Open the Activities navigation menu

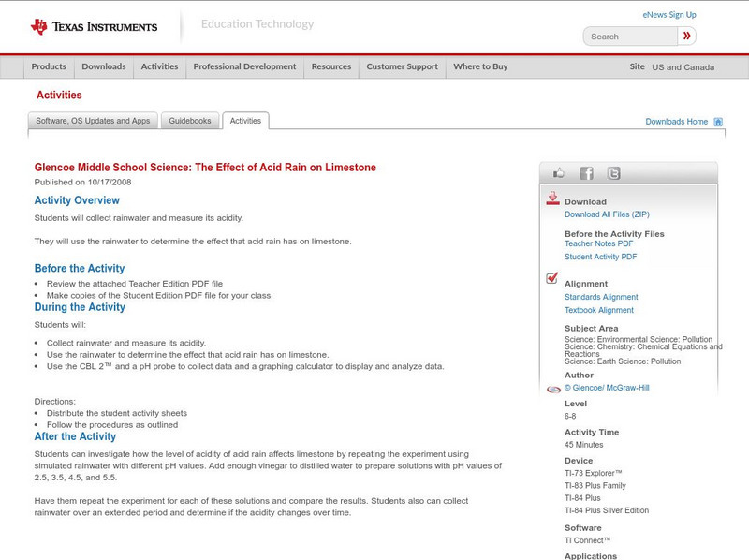coord(159,66)
